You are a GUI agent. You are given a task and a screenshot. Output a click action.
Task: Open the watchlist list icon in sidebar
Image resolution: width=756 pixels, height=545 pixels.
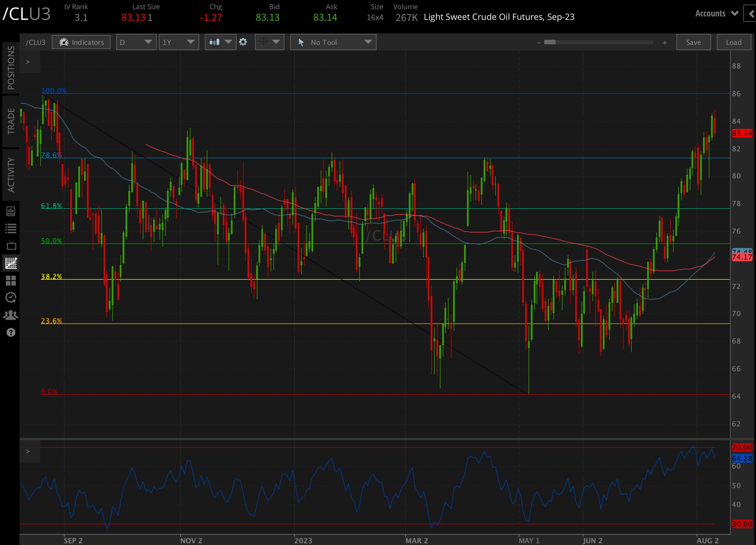point(11,228)
